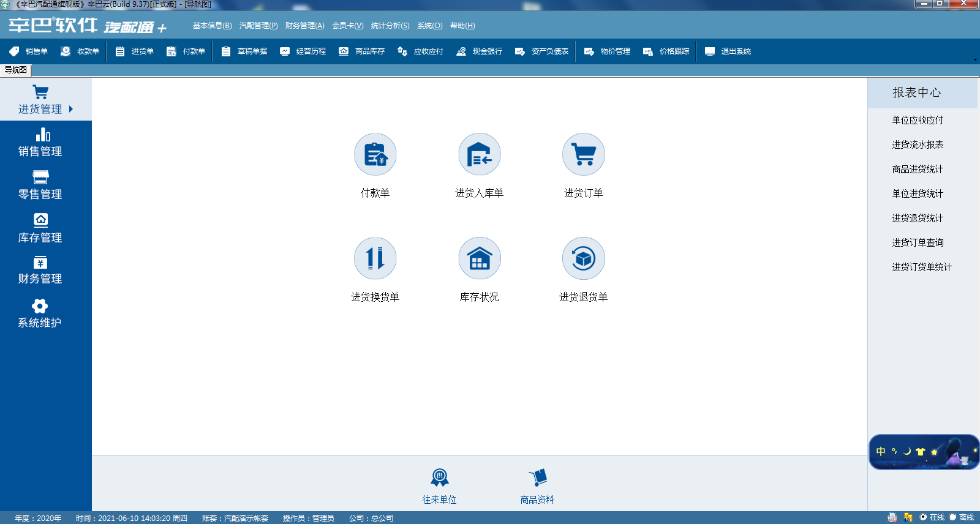Viewport: 980px width, 524px height.
Task: Click 收款单 toolbar button
Action: point(80,51)
